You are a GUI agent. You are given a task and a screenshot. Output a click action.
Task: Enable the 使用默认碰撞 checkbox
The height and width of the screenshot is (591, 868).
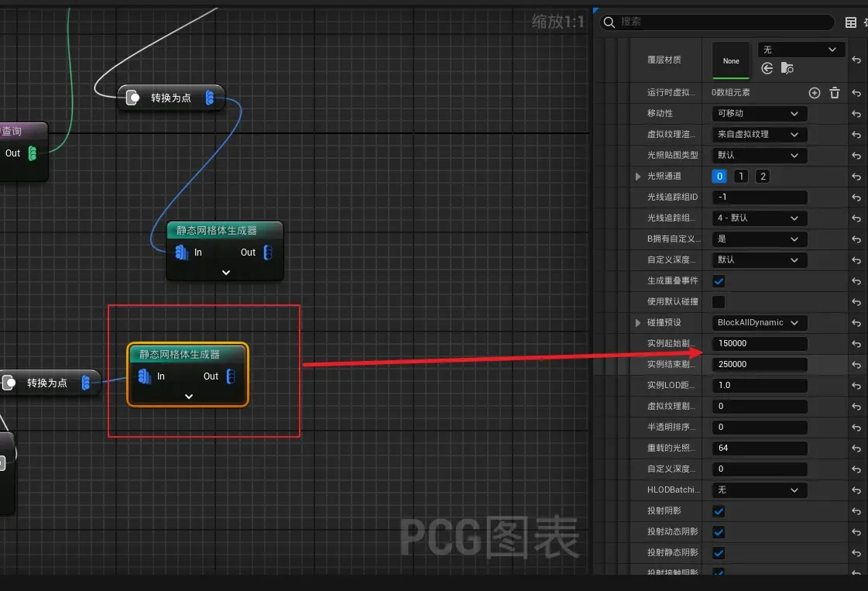[719, 302]
